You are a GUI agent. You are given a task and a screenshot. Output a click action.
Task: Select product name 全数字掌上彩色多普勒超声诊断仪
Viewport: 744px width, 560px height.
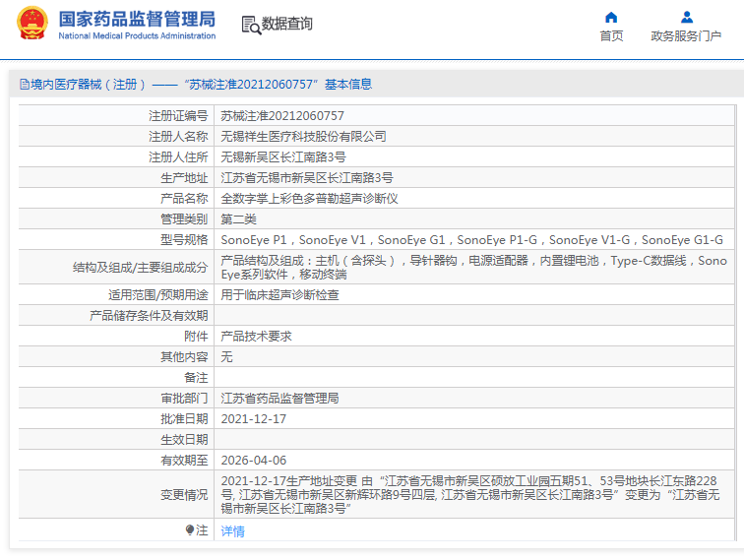(309, 199)
